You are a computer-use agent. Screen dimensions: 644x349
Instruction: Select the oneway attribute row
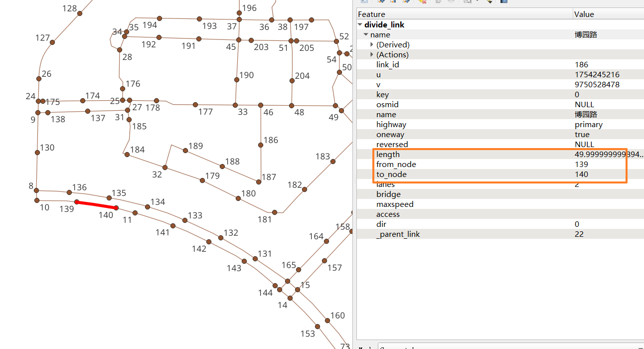point(500,134)
